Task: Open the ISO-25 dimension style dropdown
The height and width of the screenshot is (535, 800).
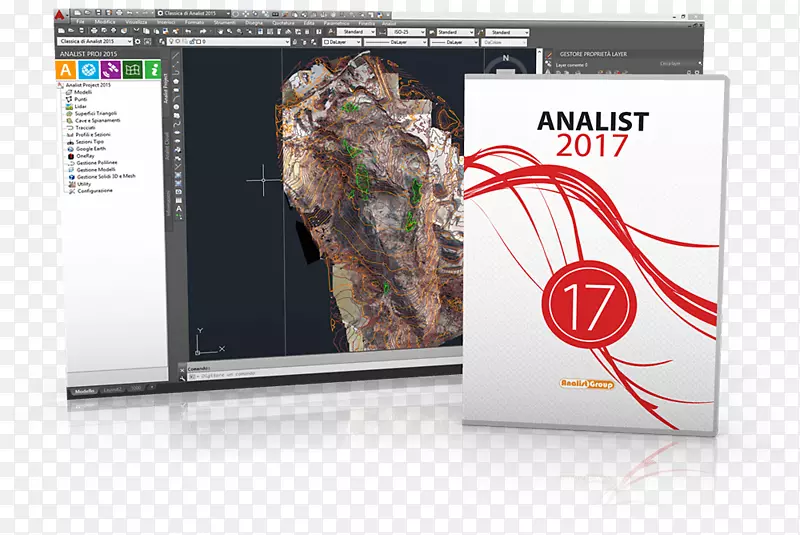Action: click(x=407, y=32)
